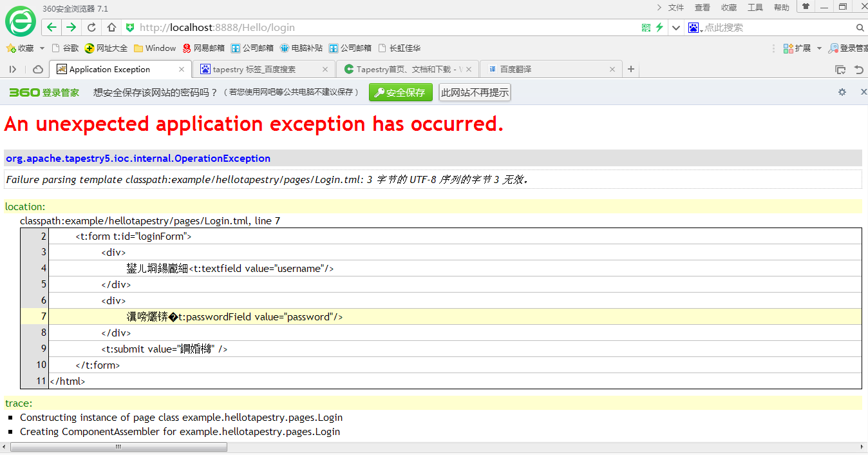This screenshot has width=868, height=455.
Task: Click the cloud tab sync icon
Action: click(38, 69)
